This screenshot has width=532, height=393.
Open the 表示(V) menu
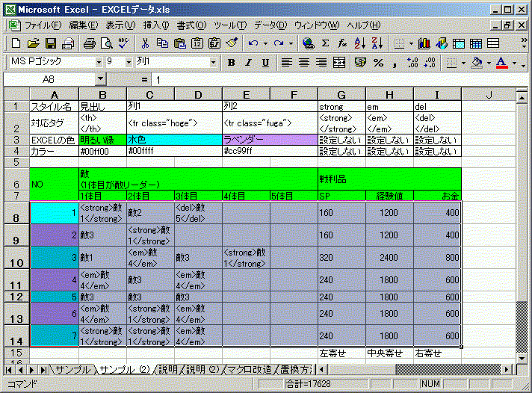coord(120,25)
